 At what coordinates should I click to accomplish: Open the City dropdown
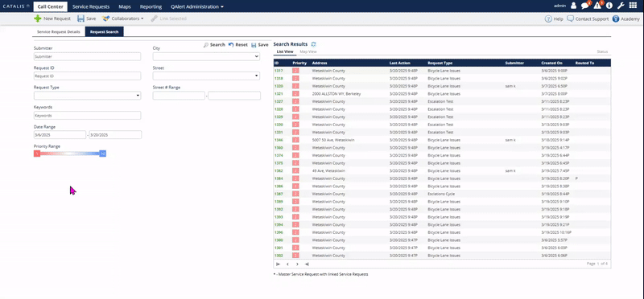point(206,56)
